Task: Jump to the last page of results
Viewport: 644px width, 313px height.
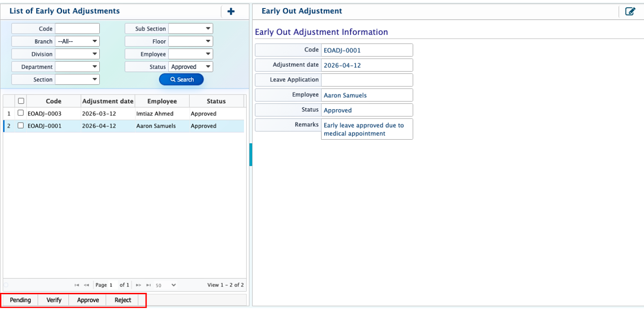Action: pos(148,285)
